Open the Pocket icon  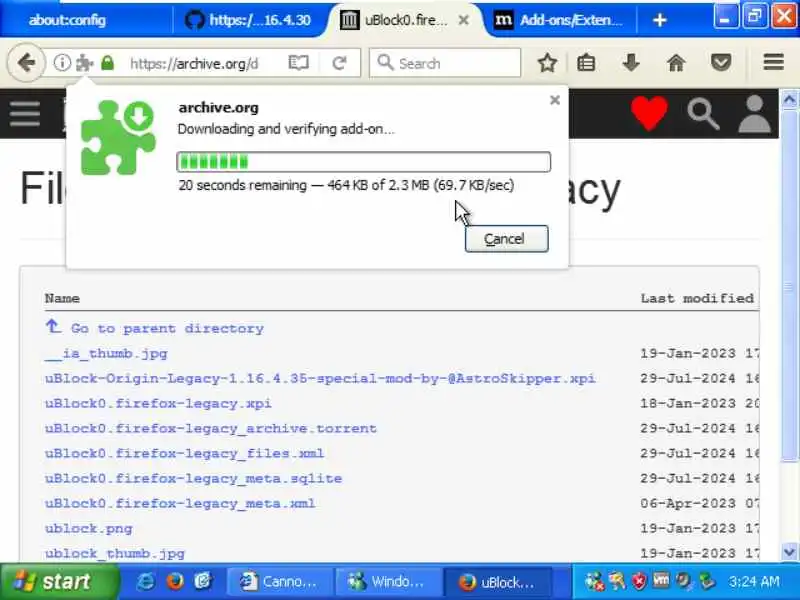721,63
